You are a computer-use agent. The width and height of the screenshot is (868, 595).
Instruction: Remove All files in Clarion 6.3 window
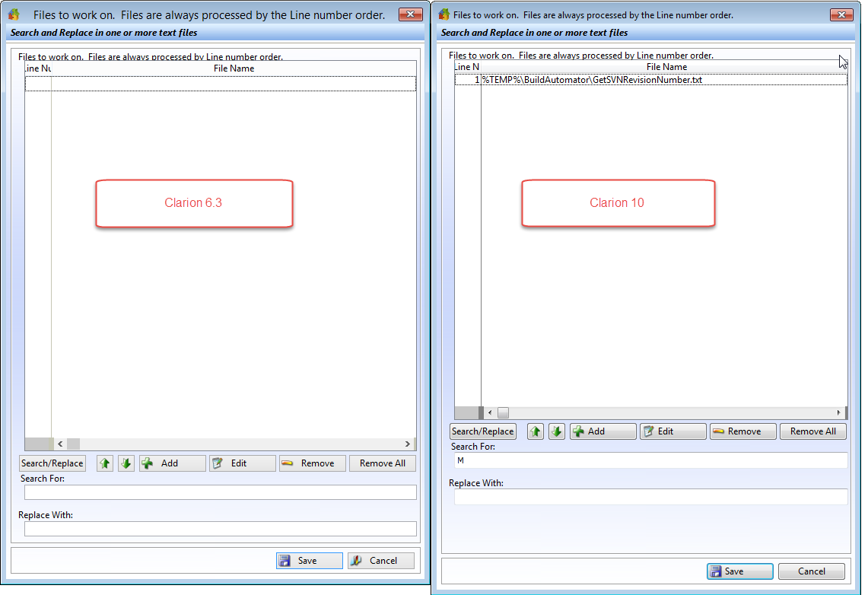(383, 463)
